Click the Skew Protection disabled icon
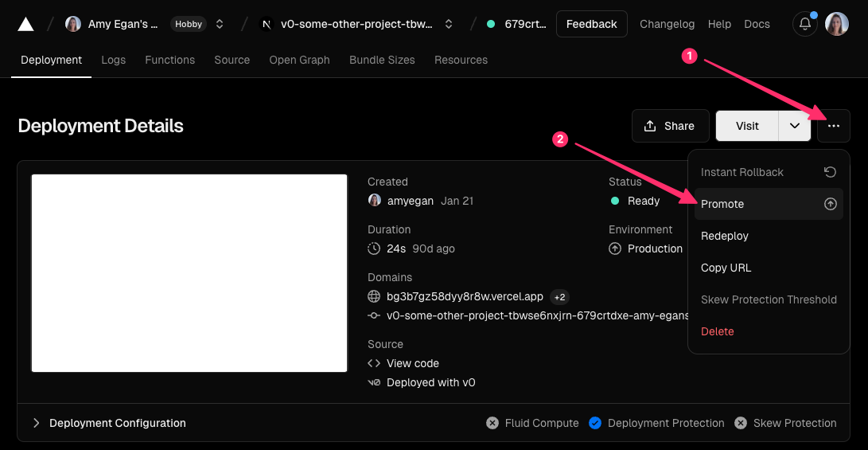 pyautogui.click(x=741, y=423)
